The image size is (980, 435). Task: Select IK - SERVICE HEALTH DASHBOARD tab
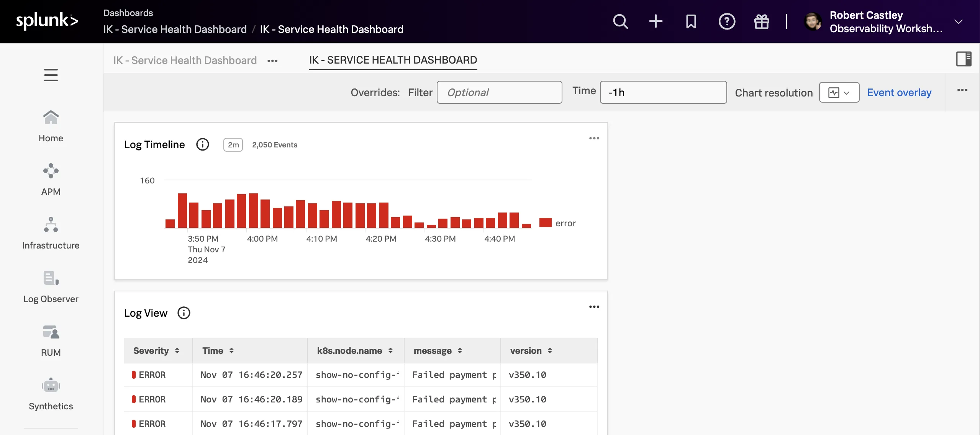(x=393, y=60)
